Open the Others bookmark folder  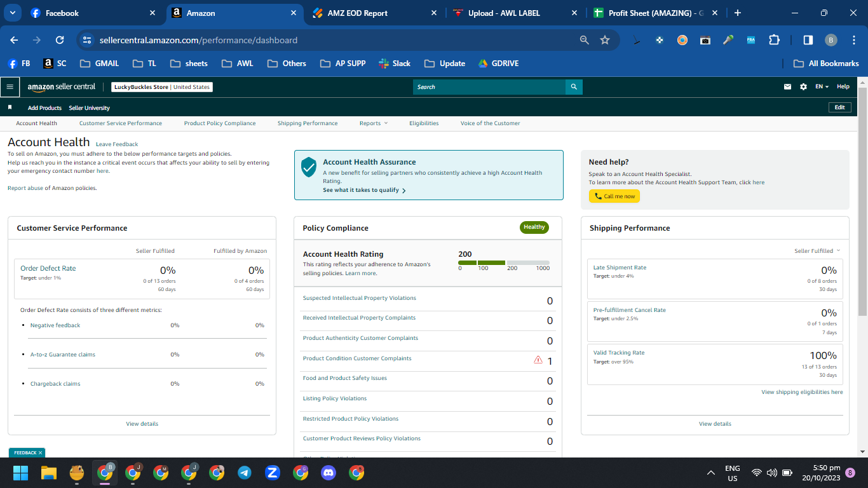coord(287,64)
